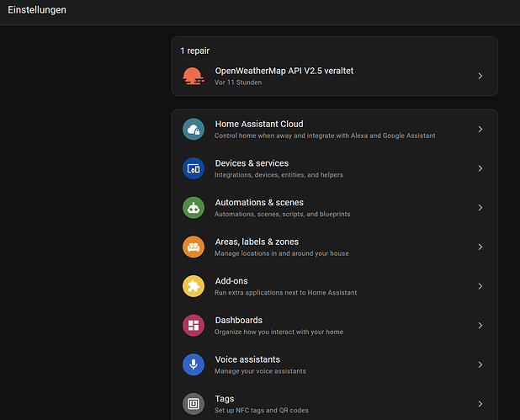Viewport: 520px width, 420px height.
Task: Click the Home Assistant Cloud icon
Action: point(194,129)
